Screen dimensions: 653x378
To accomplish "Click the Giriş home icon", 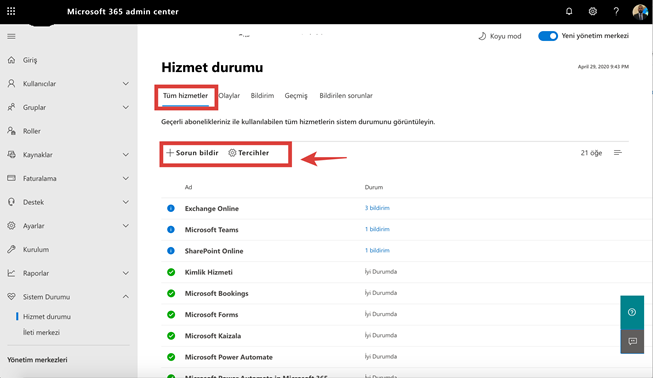I will (11, 60).
